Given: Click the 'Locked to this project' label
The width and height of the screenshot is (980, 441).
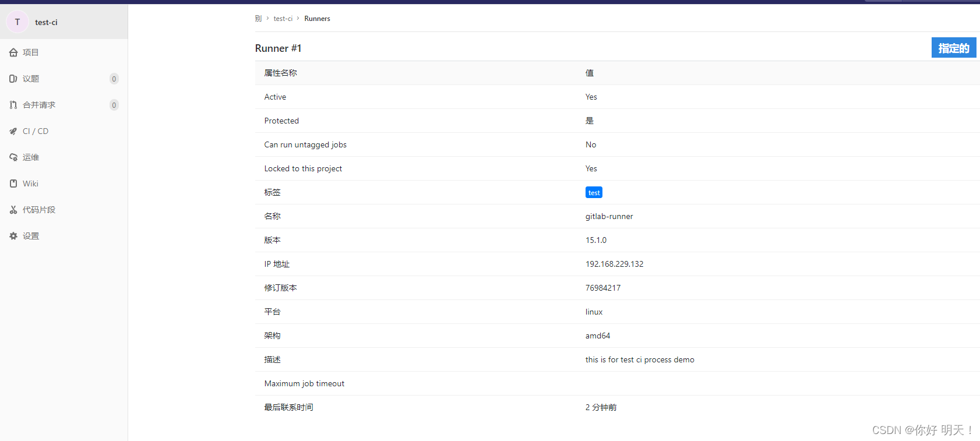Looking at the screenshot, I should pyautogui.click(x=303, y=168).
